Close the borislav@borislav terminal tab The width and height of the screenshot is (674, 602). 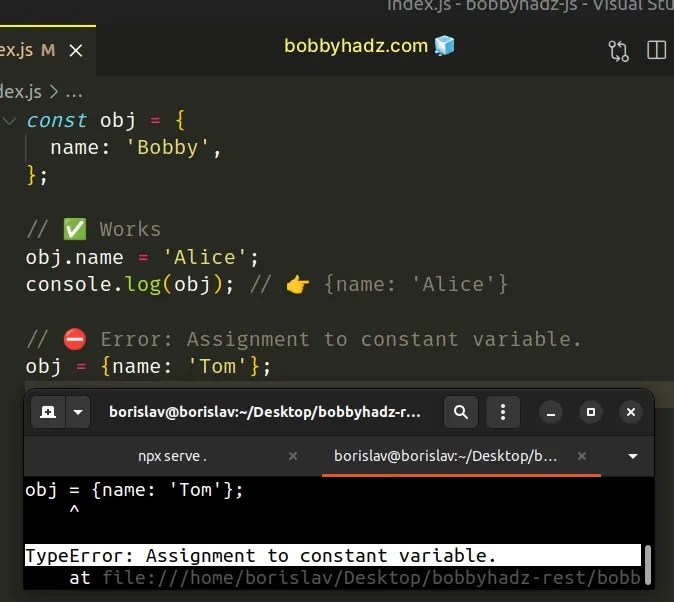point(582,455)
